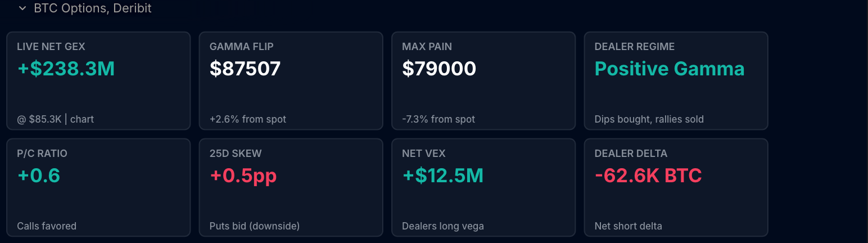
Task: Click the -62.6K BTC dealer delta value
Action: coord(648,175)
